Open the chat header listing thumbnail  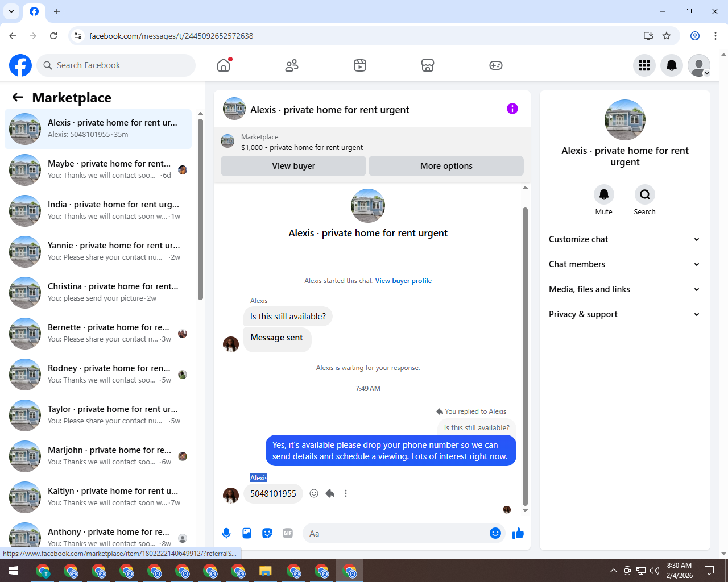[x=234, y=109]
